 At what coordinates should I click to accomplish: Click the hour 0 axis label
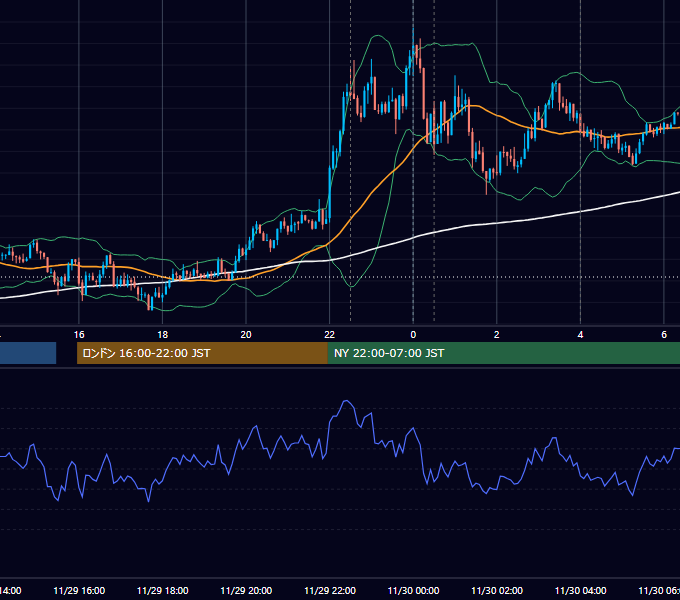click(x=413, y=335)
